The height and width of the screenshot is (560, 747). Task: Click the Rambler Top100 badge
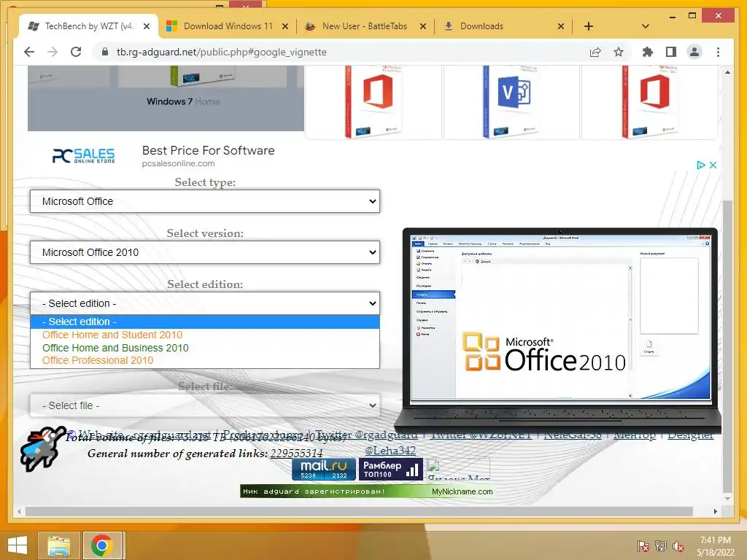[391, 469]
